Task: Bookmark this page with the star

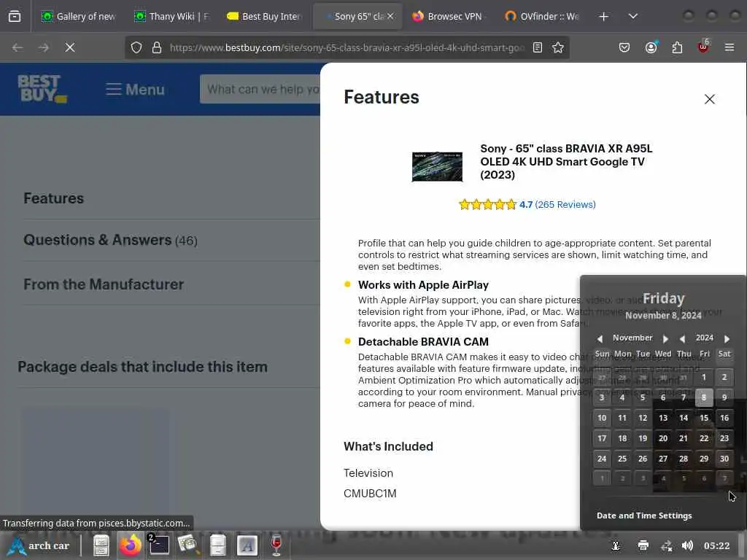Action: point(558,47)
